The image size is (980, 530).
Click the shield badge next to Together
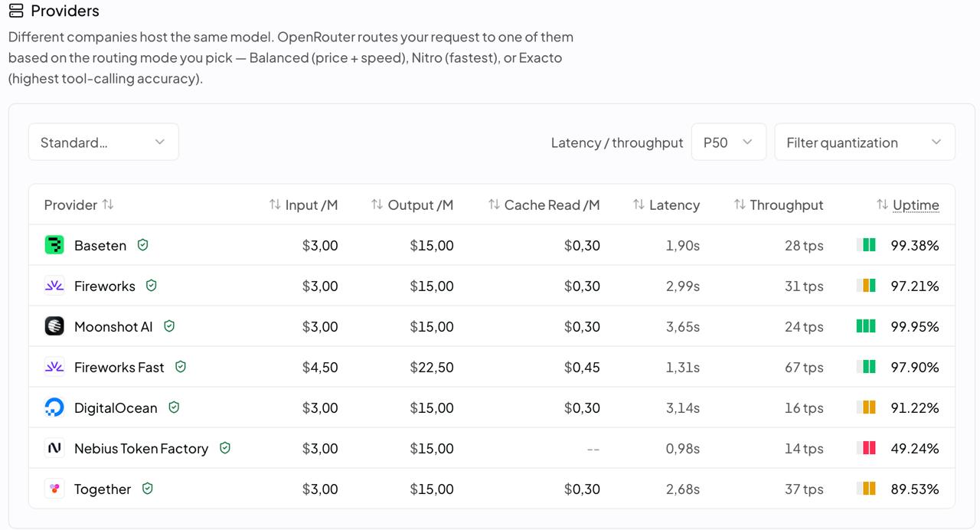tap(148, 489)
